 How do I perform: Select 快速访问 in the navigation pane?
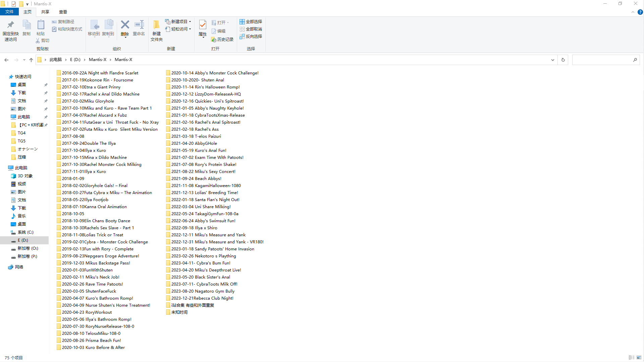point(20,77)
